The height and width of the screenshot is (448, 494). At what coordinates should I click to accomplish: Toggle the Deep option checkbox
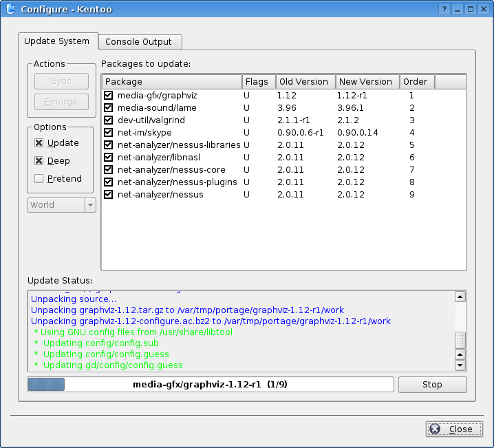(x=39, y=161)
